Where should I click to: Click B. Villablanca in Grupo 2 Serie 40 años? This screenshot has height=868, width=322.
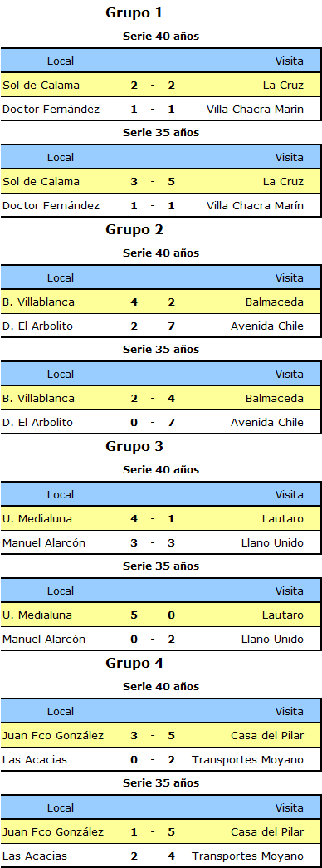pos(38,302)
